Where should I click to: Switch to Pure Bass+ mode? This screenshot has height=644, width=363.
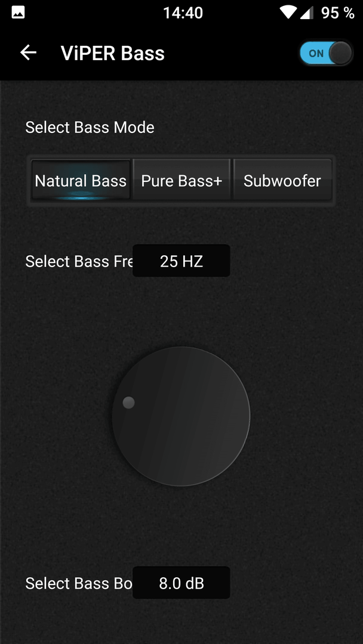tap(181, 180)
